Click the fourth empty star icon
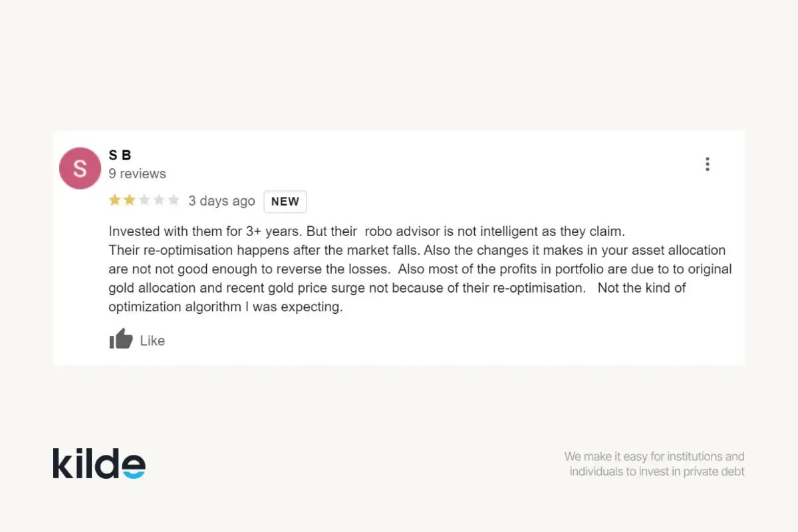 click(159, 199)
